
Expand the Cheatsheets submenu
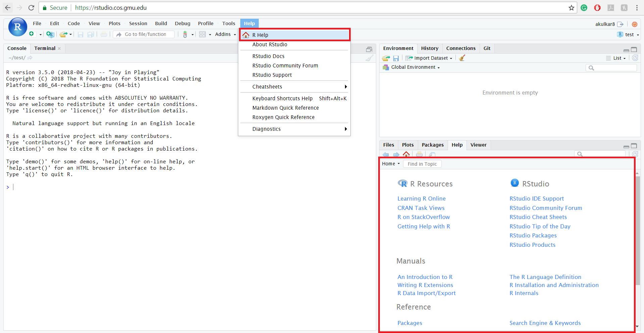[x=294, y=87]
